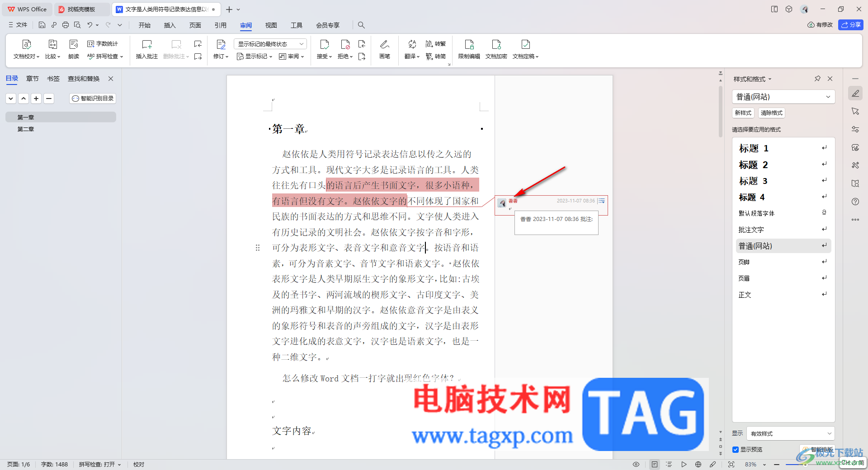Screen dimensions: 868x470
Task: Open 有效样式 display dropdown
Action: 790,433
